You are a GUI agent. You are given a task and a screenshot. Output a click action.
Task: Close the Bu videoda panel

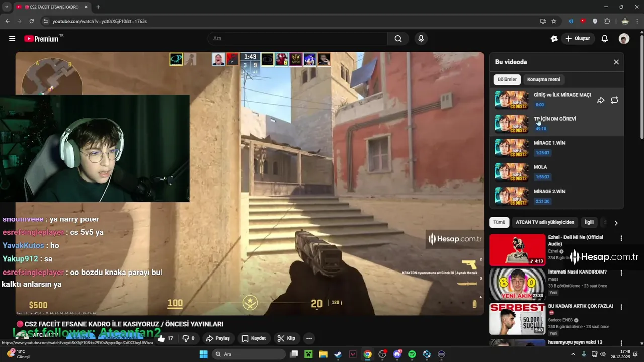616,62
